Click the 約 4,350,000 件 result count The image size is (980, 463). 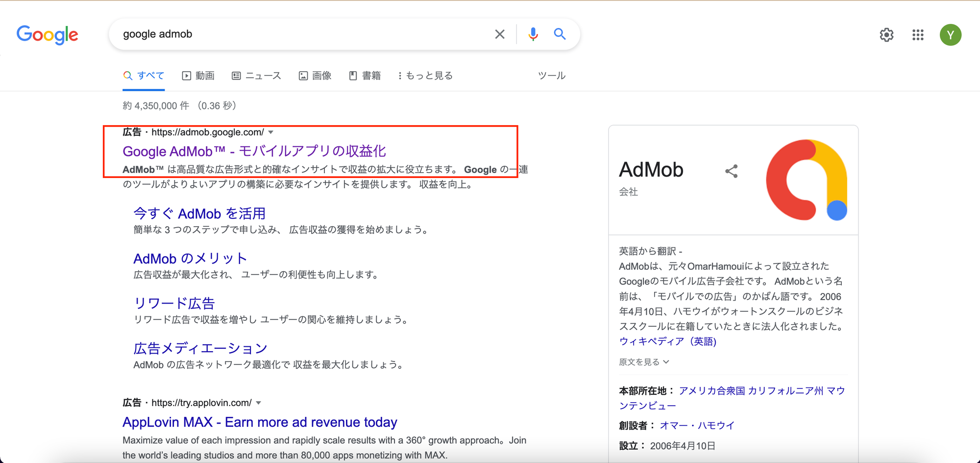(x=156, y=105)
